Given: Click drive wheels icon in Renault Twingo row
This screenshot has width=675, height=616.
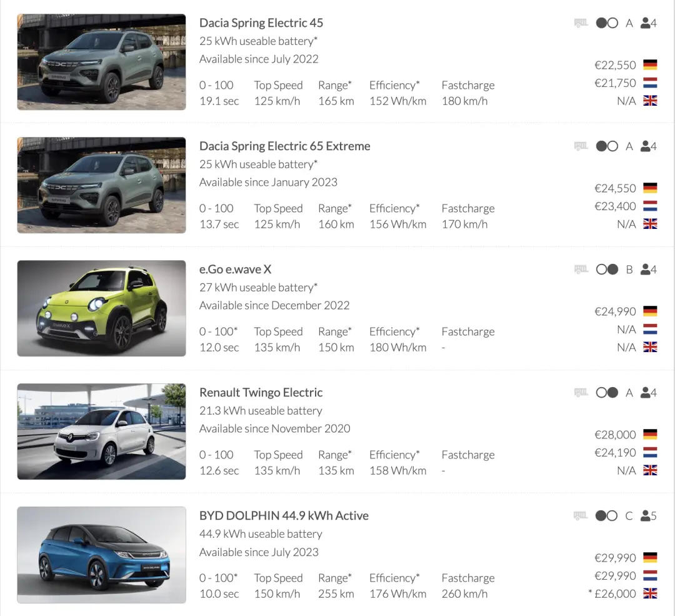Looking at the screenshot, I should pos(607,393).
